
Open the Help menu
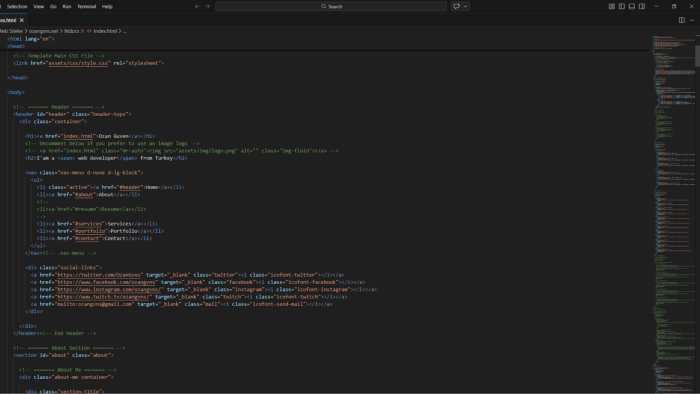pos(107,6)
